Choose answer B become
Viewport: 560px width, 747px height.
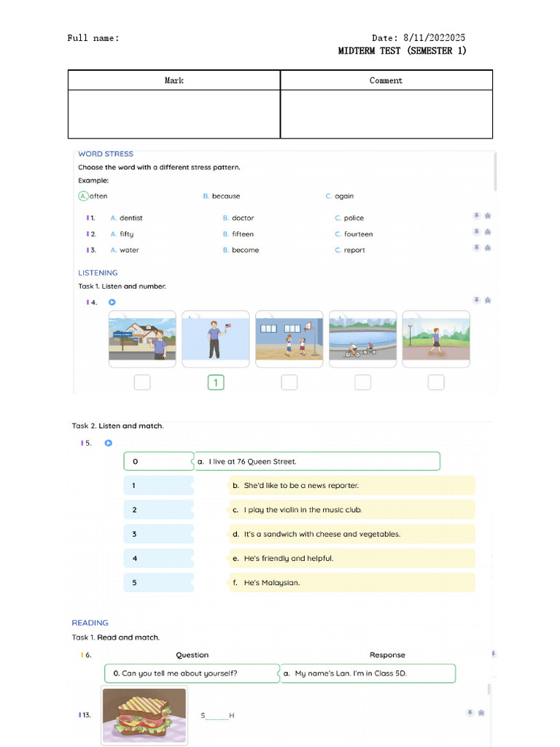point(241,250)
